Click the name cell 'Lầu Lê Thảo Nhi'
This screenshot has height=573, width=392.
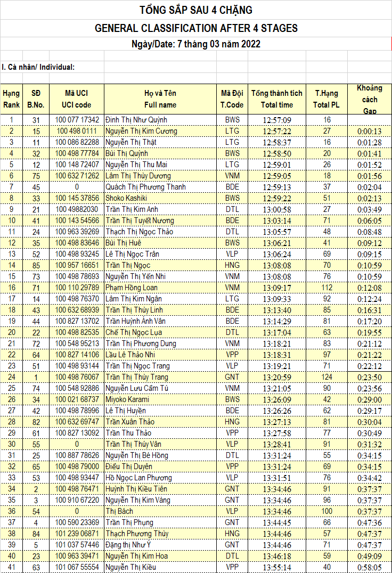click(130, 355)
